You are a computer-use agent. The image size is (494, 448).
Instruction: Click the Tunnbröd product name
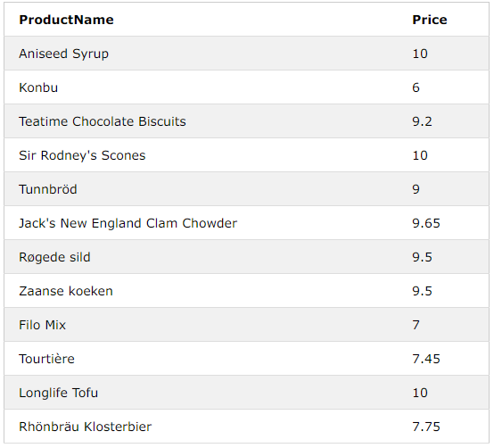point(48,189)
